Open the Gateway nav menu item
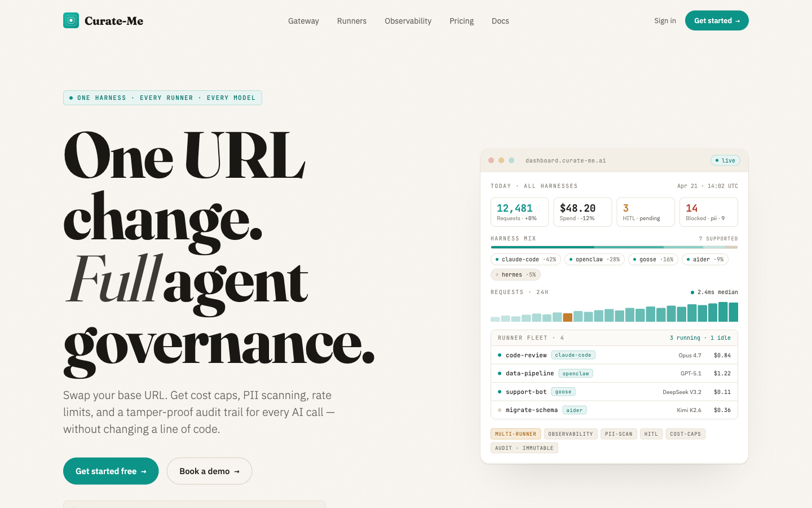The image size is (812, 508). 303,21
